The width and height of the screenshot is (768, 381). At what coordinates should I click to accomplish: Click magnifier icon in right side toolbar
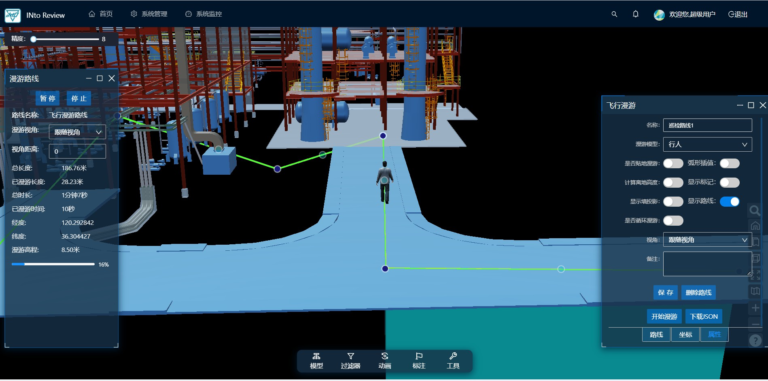pos(755,211)
